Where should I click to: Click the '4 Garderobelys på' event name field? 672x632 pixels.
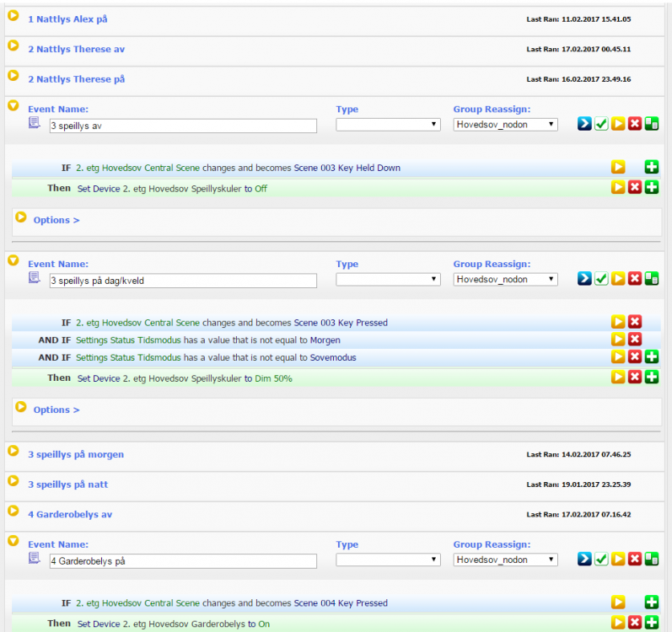tap(182, 560)
